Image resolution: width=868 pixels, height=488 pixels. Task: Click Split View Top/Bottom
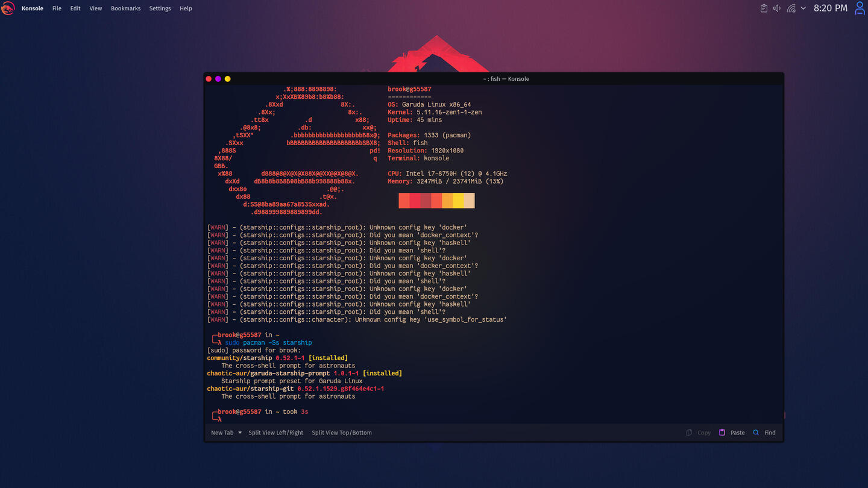click(342, 433)
